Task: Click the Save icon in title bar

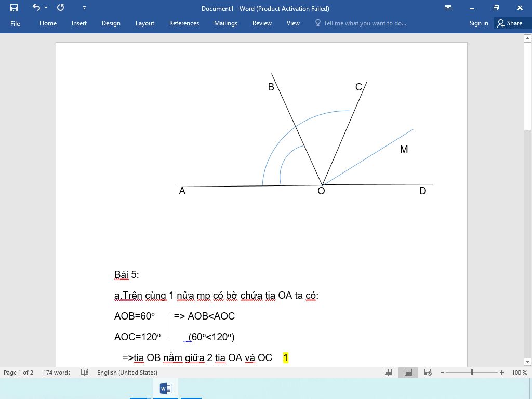Action: [14, 8]
